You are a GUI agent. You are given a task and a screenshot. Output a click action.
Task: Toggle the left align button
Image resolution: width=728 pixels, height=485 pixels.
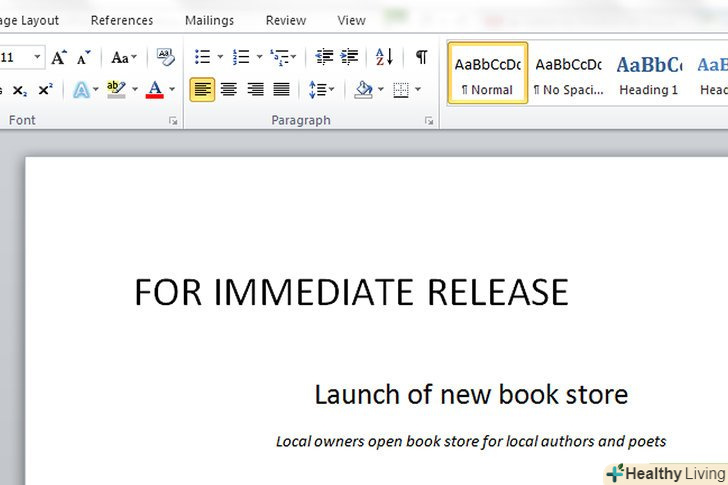pos(202,90)
